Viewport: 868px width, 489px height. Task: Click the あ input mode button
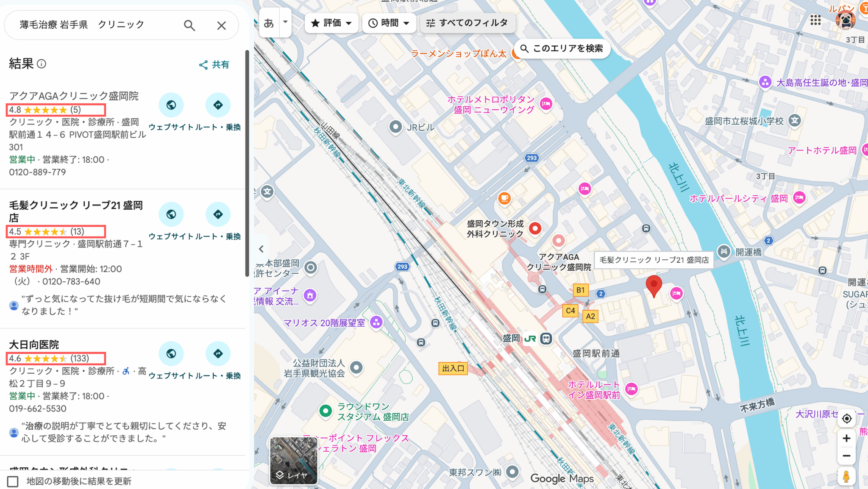click(x=269, y=23)
